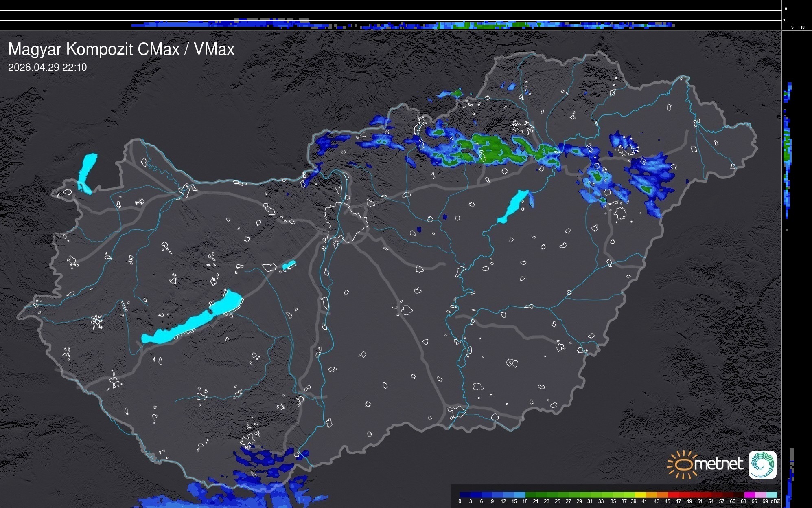The image size is (812, 508).
Task: Click the dBZ unit label
Action: [x=775, y=501]
